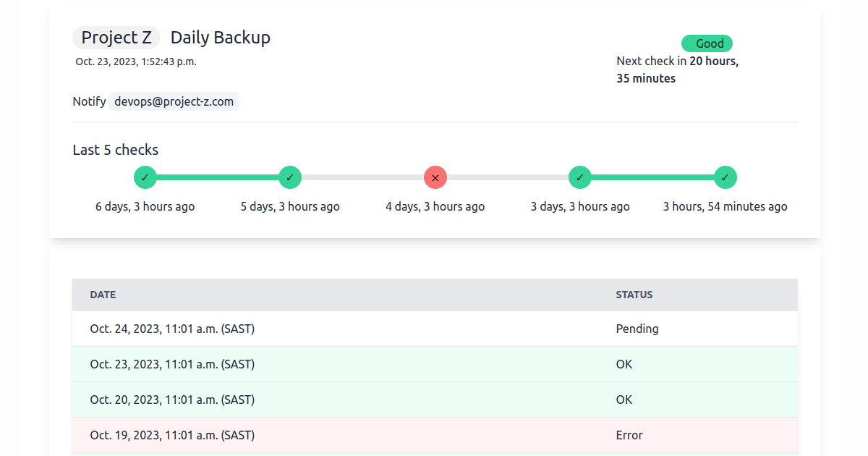Click the Project Z badge

(x=116, y=38)
